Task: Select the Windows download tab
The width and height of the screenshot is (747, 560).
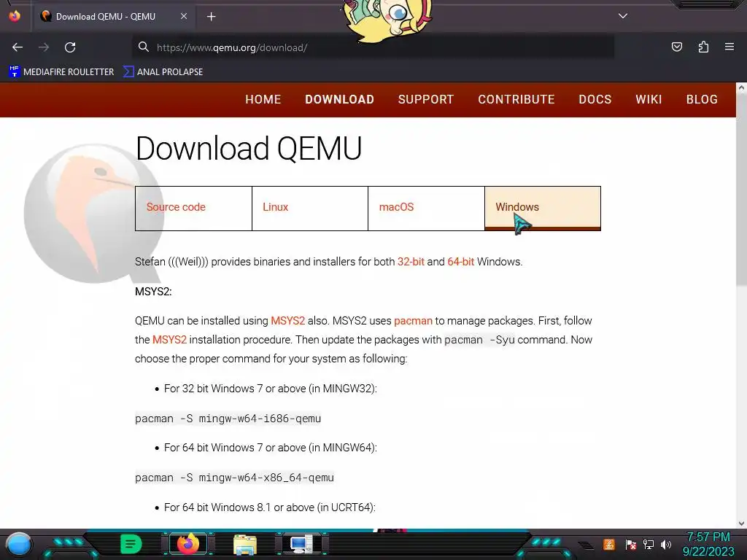Action: tap(543, 208)
